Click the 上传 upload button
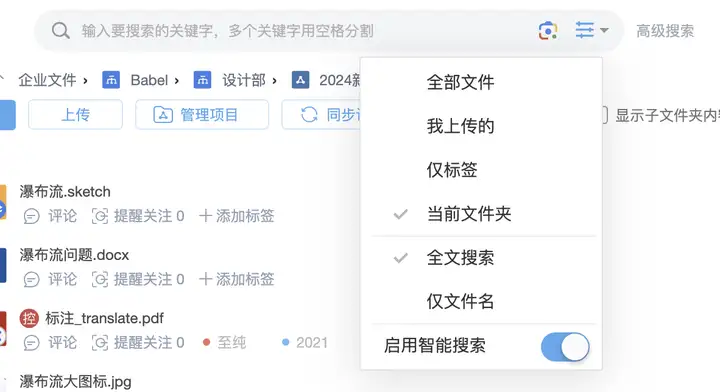 [x=75, y=114]
